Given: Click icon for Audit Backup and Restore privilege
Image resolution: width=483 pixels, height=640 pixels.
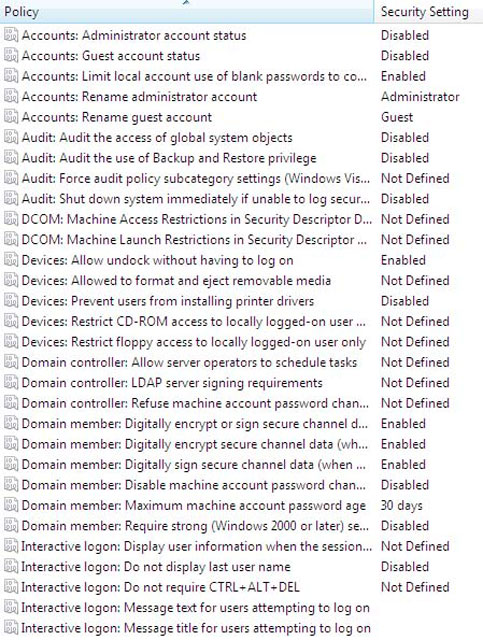Looking at the screenshot, I should 11,158.
